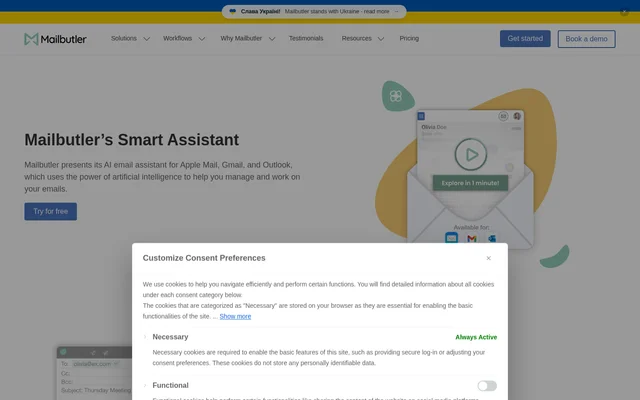The image size is (640, 400).
Task: Go to the Testimonials page
Action: tap(306, 38)
